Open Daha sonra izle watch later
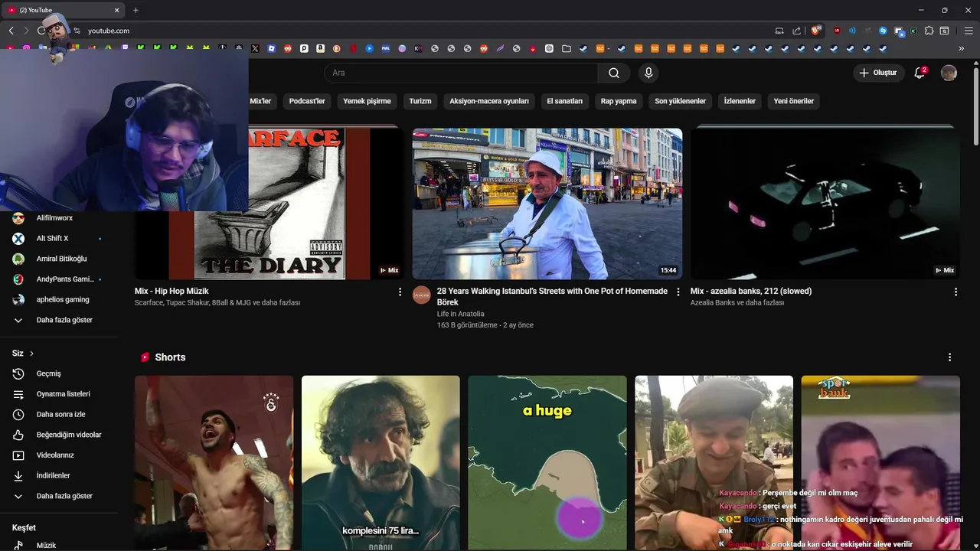This screenshot has height=551, width=980. tap(59, 414)
